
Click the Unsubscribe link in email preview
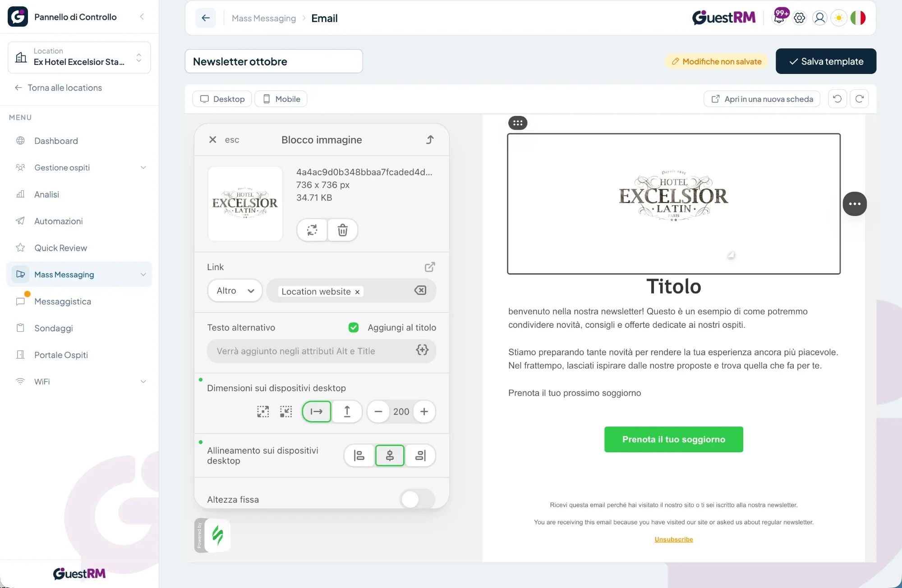click(674, 539)
